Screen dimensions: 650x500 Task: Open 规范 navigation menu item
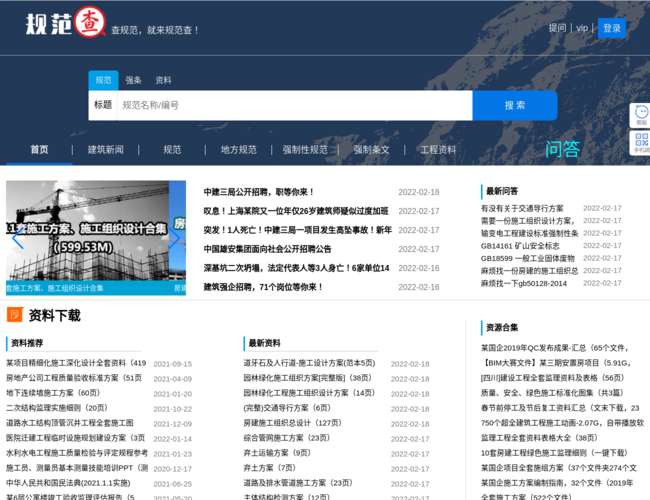click(172, 150)
